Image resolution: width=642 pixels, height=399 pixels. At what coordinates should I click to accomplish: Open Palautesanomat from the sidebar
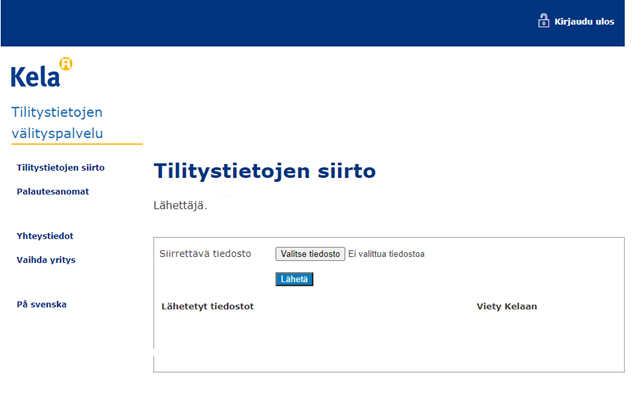tap(53, 192)
